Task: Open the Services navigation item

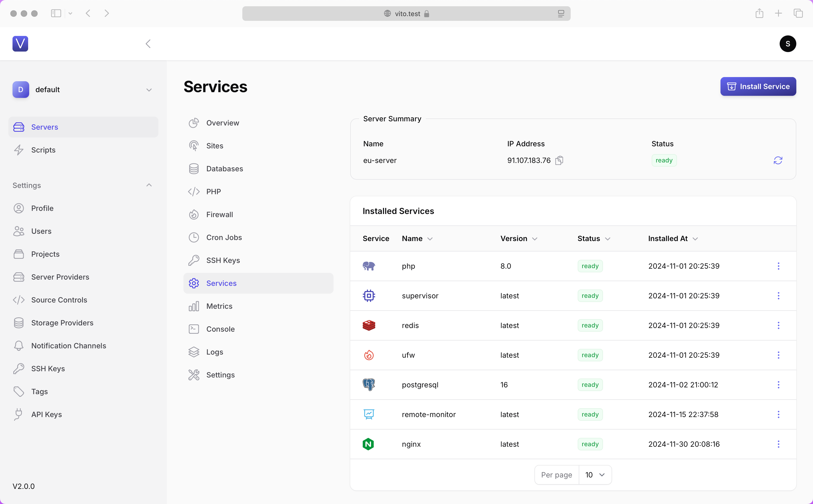Action: (221, 283)
